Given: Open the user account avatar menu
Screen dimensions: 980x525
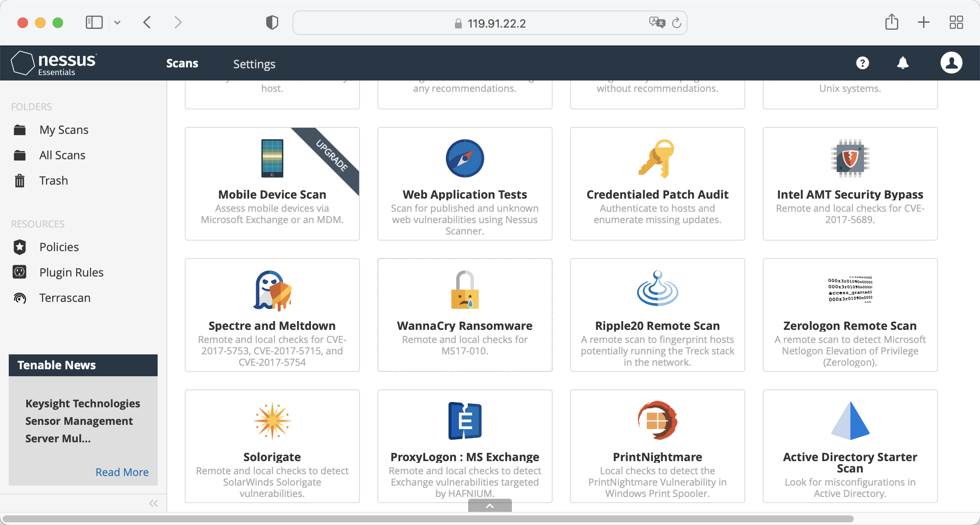Looking at the screenshot, I should tap(951, 63).
